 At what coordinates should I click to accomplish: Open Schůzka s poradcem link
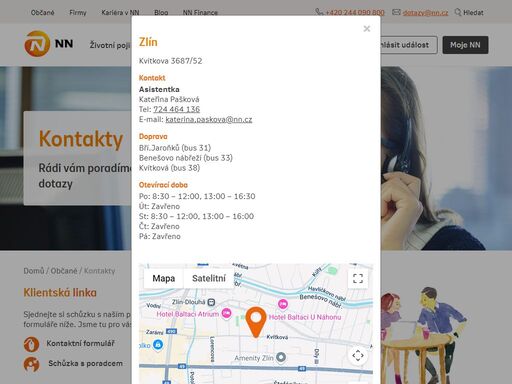coord(85,363)
